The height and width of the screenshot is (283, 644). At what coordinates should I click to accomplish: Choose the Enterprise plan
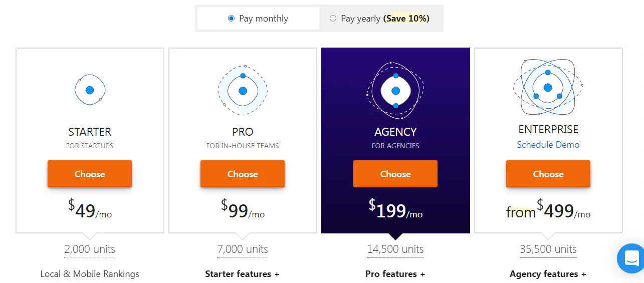point(548,174)
